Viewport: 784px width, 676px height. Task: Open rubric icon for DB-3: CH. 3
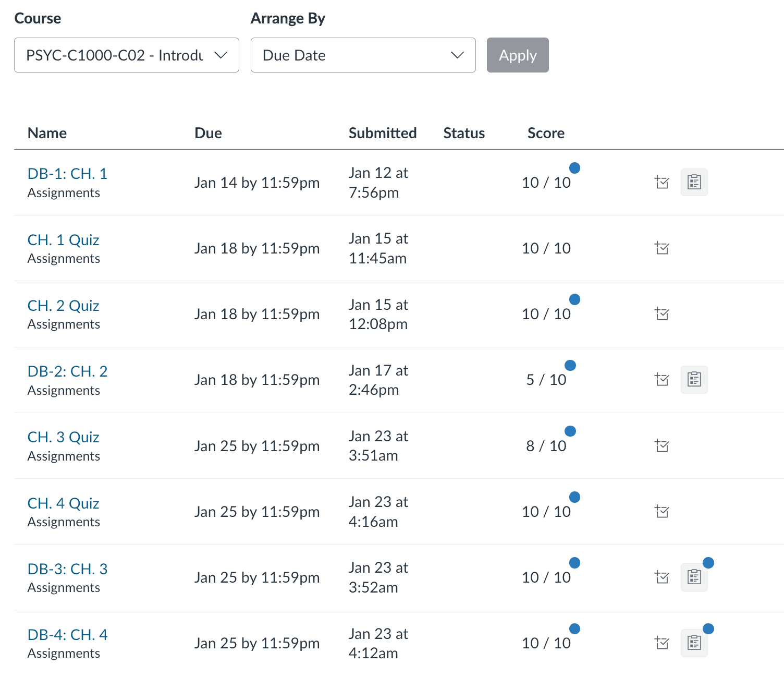point(694,577)
